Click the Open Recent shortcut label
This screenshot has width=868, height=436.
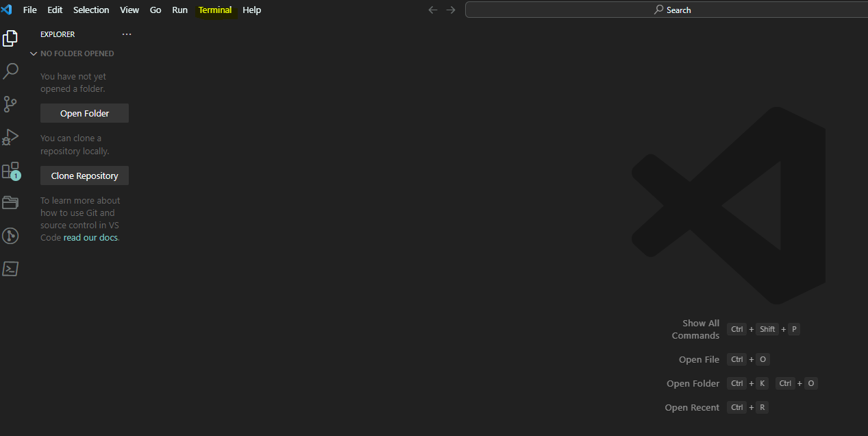(x=692, y=407)
